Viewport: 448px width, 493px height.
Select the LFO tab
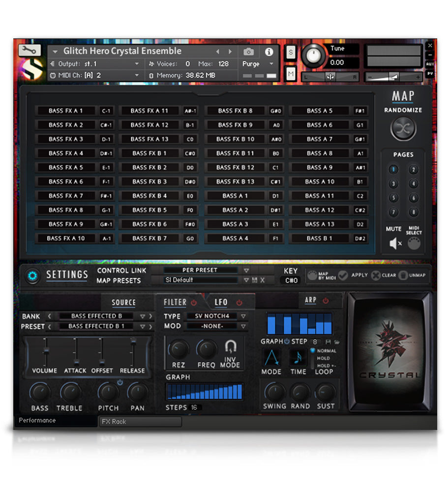(221, 302)
